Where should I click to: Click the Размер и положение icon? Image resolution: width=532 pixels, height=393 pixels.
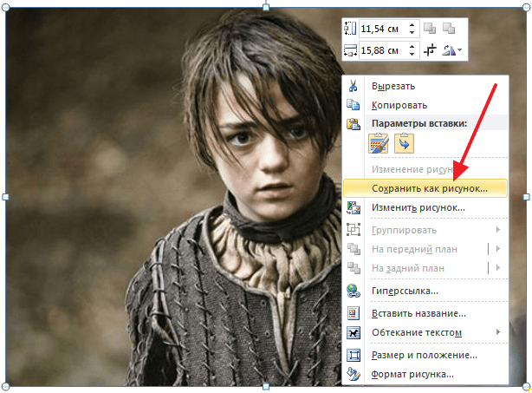pos(354,355)
